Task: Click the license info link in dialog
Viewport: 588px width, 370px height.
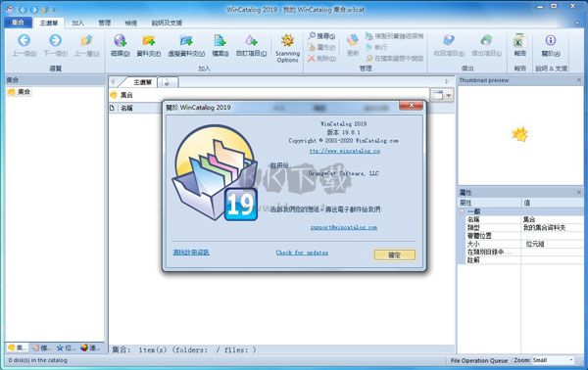Action: click(191, 253)
